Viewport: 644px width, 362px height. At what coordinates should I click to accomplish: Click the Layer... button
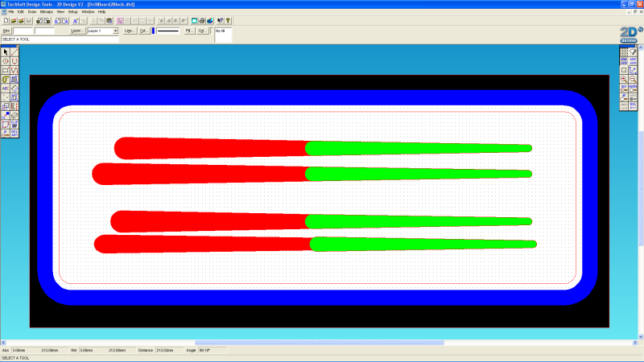[x=77, y=31]
